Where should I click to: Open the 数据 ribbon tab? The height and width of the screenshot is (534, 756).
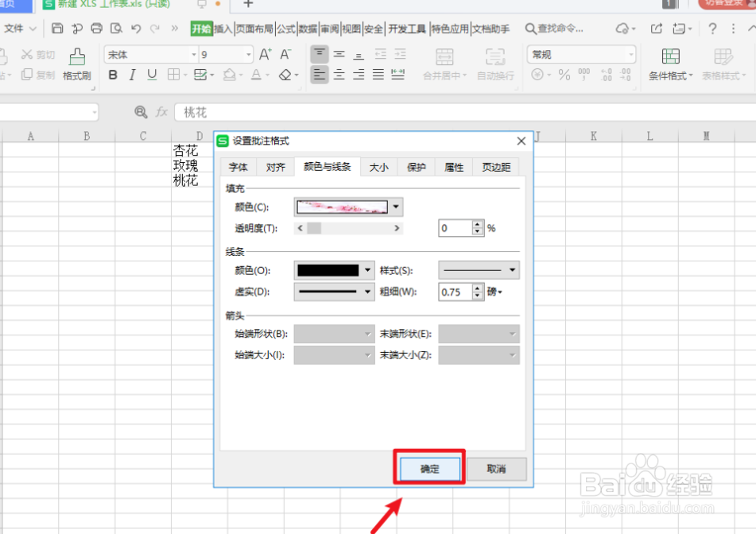pos(308,29)
